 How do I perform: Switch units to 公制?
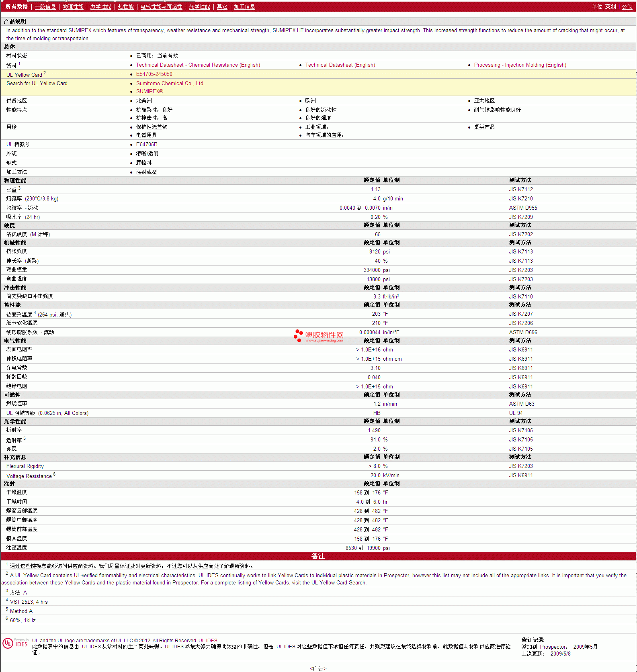tap(627, 6)
